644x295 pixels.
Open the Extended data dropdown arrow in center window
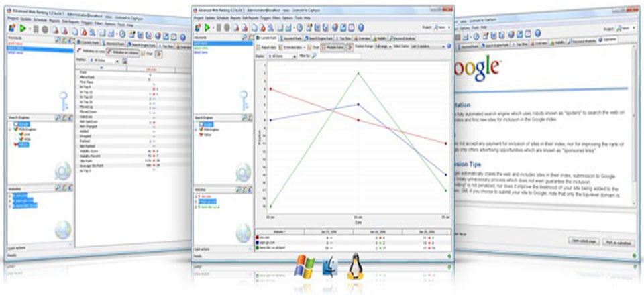[x=305, y=47]
